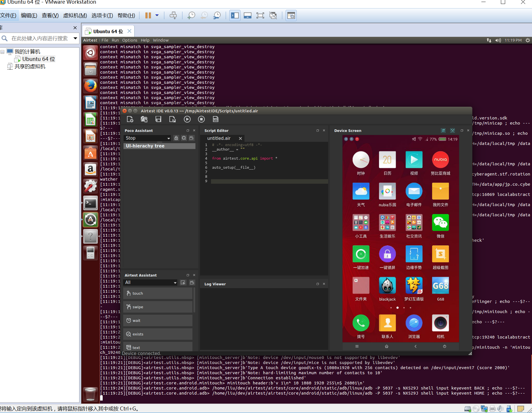Tap the device home button
The width and height of the screenshot is (532, 413).
pos(387,346)
